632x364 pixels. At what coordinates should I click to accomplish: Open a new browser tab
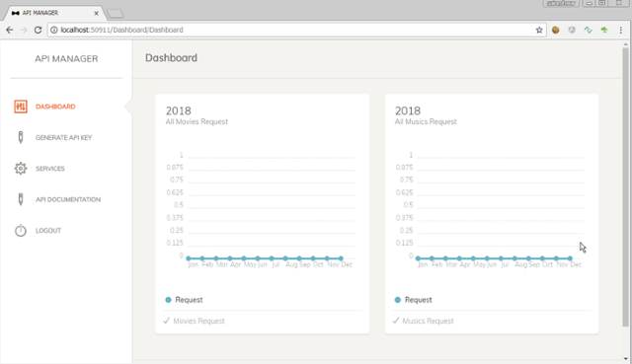116,14
